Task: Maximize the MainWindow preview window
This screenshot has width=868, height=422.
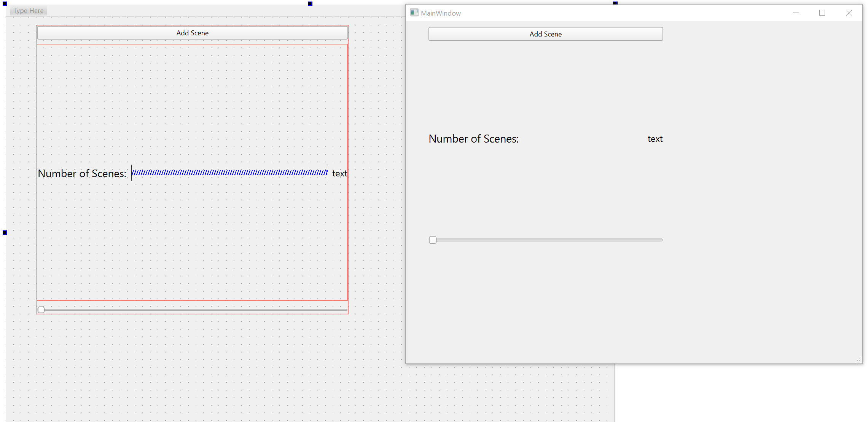Action: click(x=822, y=13)
